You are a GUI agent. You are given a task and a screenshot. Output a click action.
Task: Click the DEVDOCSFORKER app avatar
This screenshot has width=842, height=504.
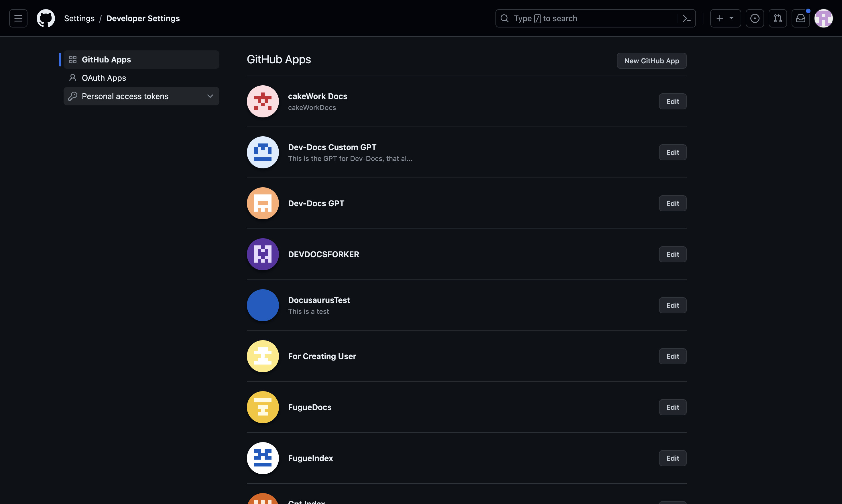(x=263, y=254)
